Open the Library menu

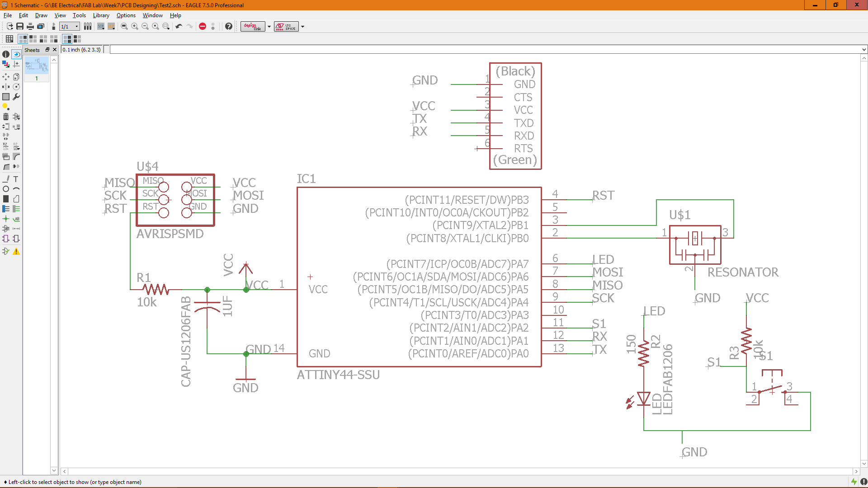101,15
